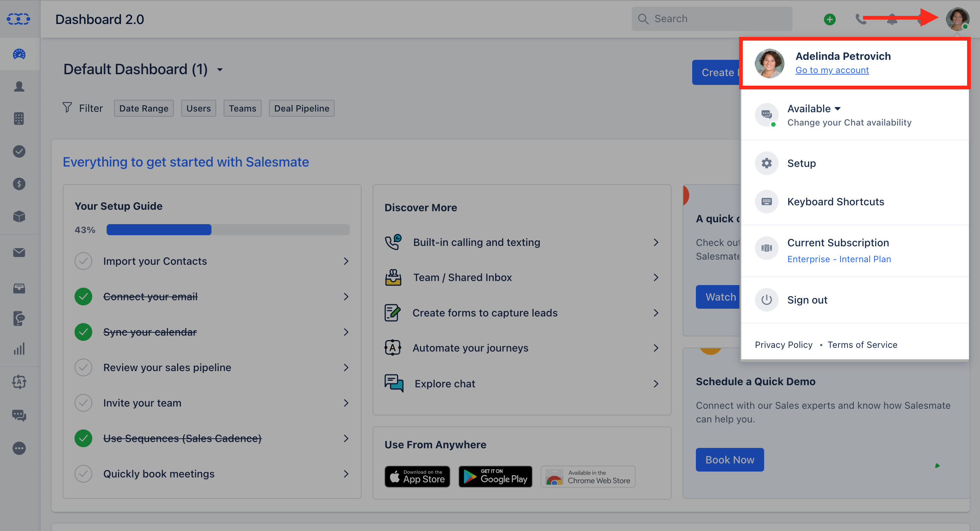Click the Search input field
The width and height of the screenshot is (980, 531).
click(712, 19)
